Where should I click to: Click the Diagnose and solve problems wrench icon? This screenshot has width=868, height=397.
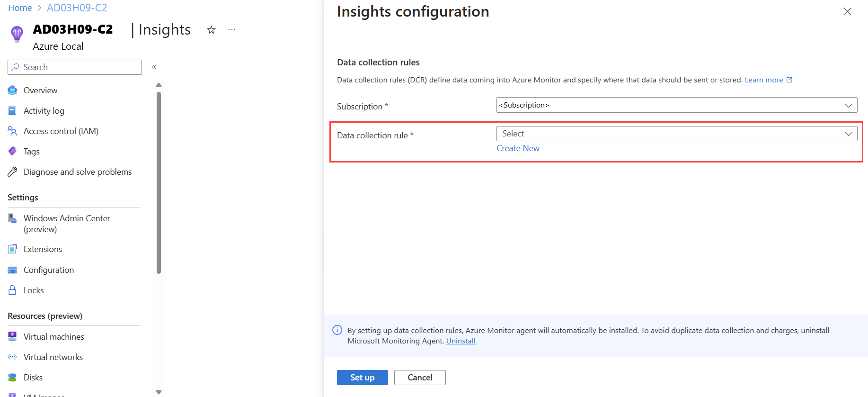click(x=12, y=172)
